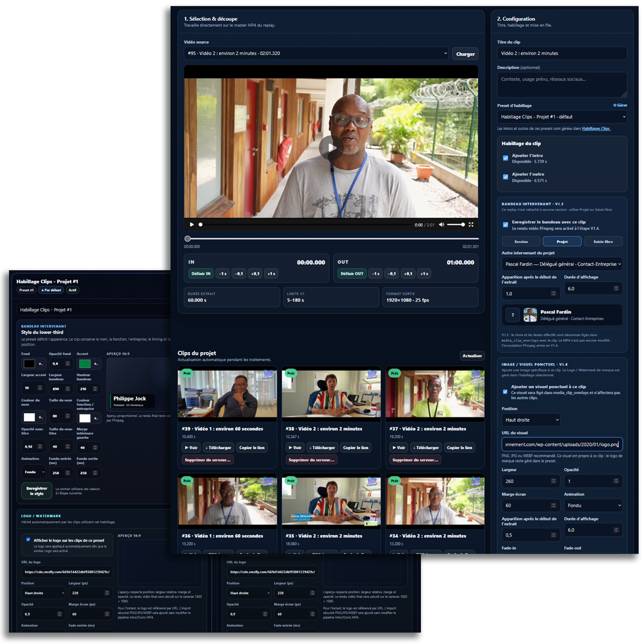Click the Par défaut star badge in Habillage window

point(51,290)
